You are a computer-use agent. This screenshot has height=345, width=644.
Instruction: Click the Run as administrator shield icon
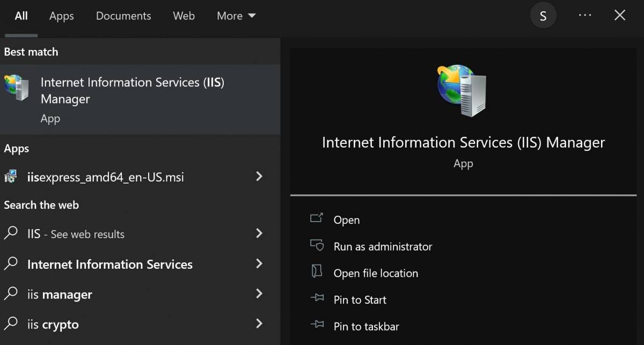317,246
